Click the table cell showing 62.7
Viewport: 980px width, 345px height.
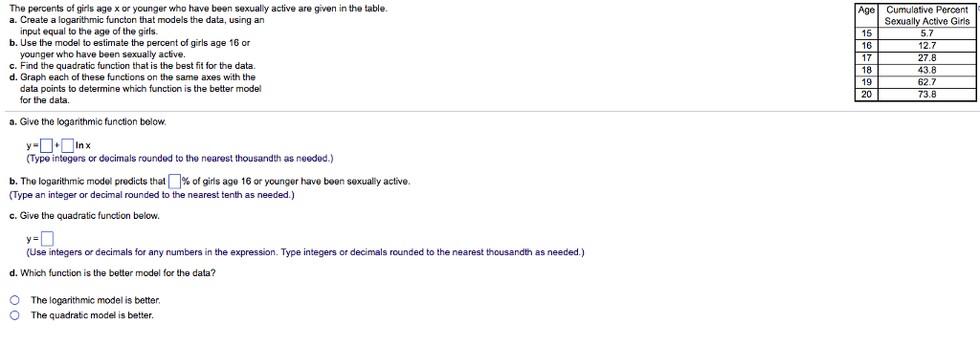pos(927,82)
